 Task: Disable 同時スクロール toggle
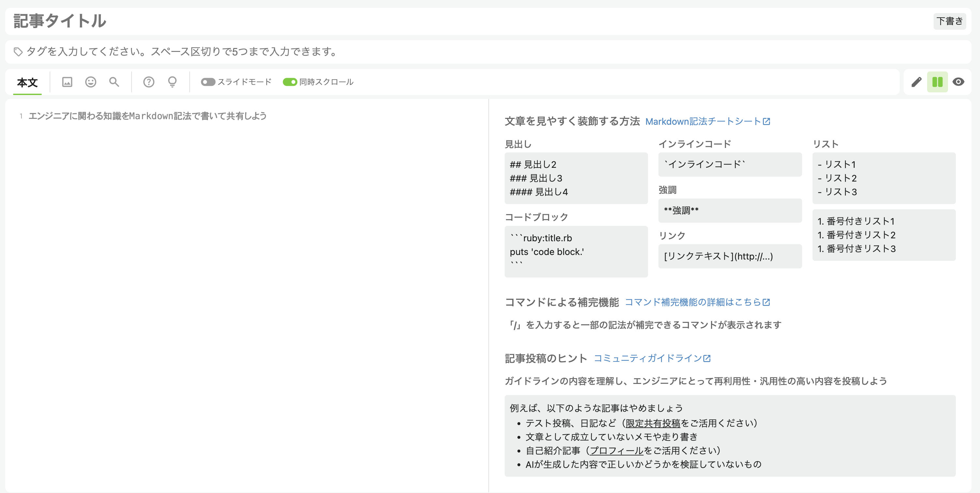pyautogui.click(x=290, y=81)
